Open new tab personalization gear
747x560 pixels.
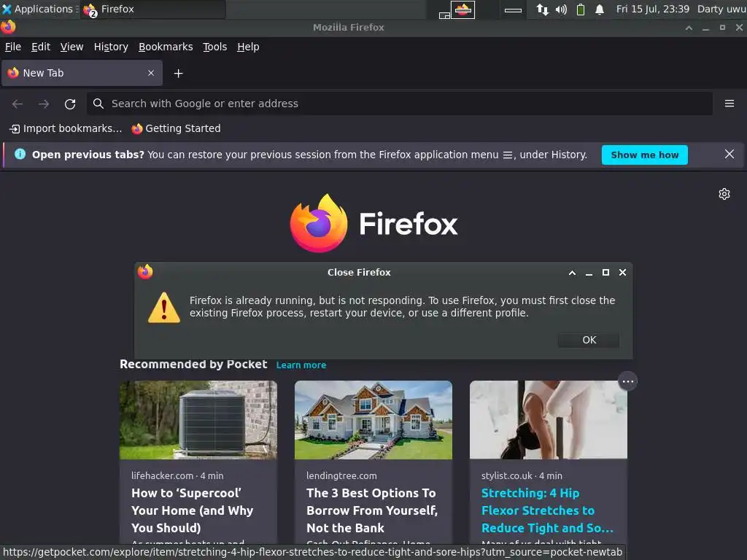pyautogui.click(x=724, y=194)
